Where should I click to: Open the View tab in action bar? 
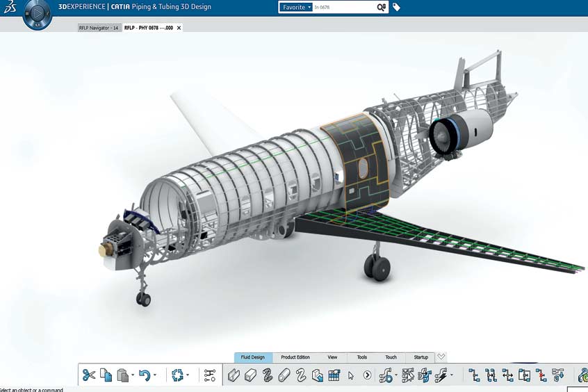point(332,357)
